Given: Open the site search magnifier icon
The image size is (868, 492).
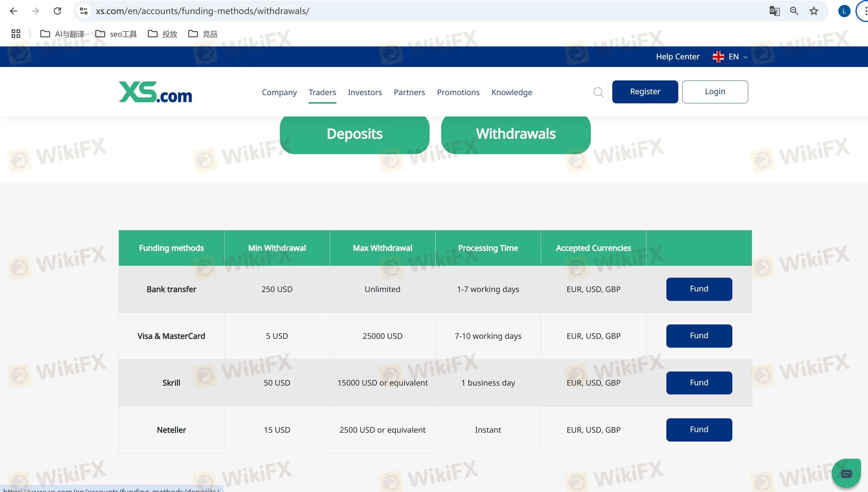Looking at the screenshot, I should (x=598, y=92).
